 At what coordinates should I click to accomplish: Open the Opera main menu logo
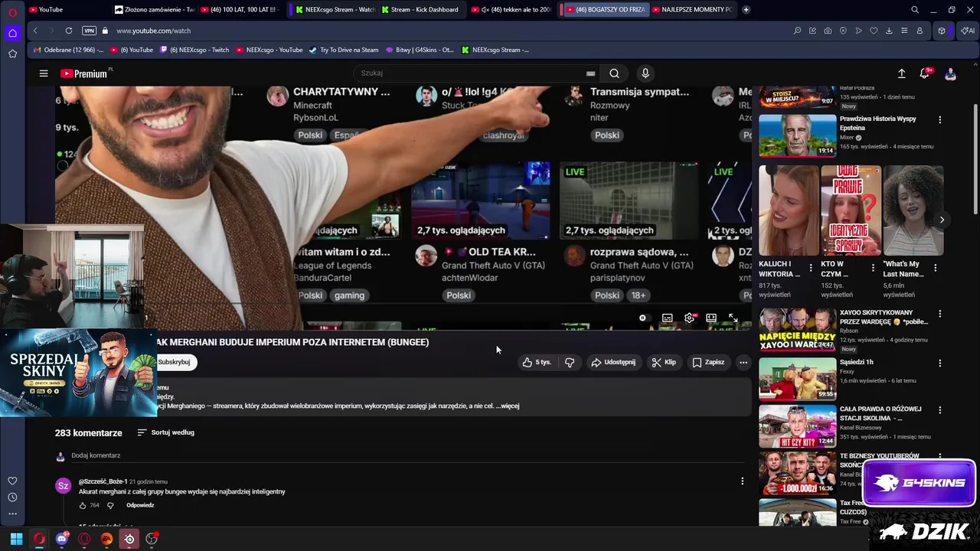point(12,11)
